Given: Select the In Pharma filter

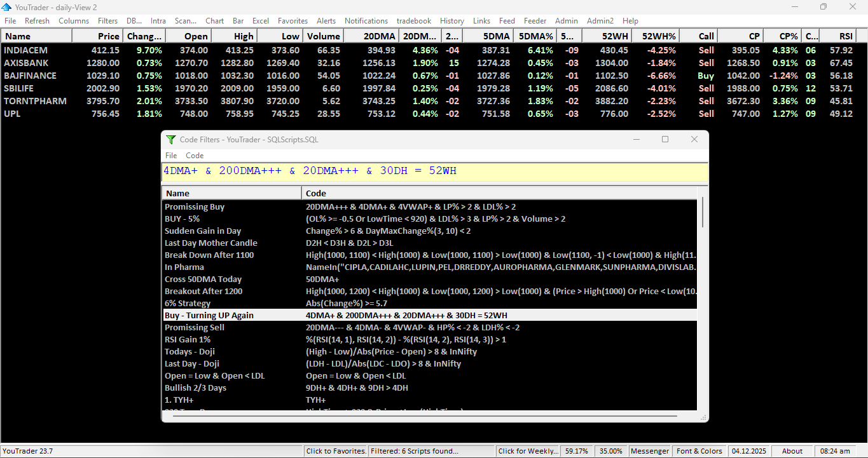Looking at the screenshot, I should click(x=429, y=267).
